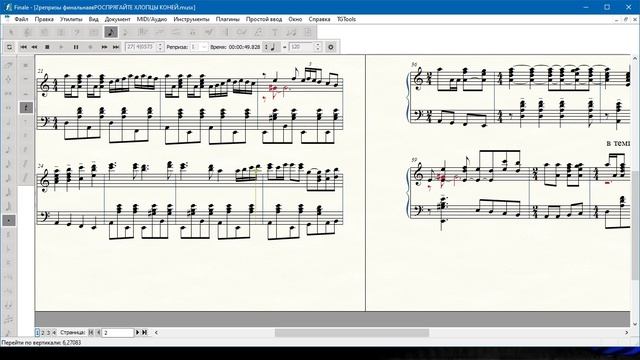Select the Text tool with T icon

click(x=275, y=32)
